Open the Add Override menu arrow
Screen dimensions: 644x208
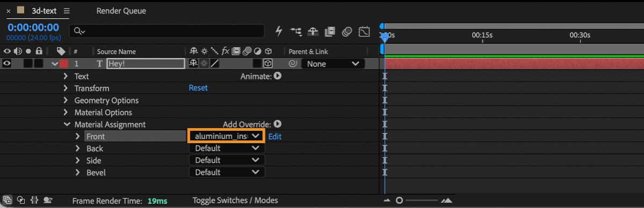pyautogui.click(x=278, y=124)
